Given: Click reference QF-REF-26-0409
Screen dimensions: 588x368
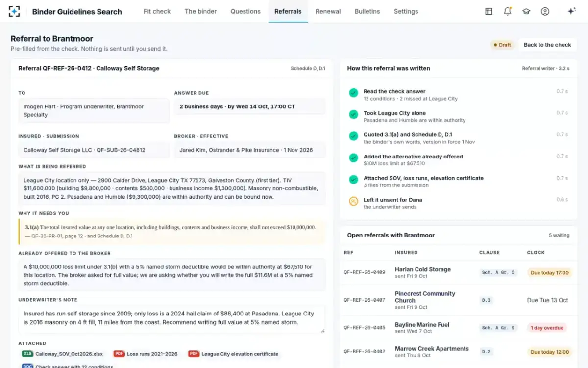Looking at the screenshot, I should point(364,272).
